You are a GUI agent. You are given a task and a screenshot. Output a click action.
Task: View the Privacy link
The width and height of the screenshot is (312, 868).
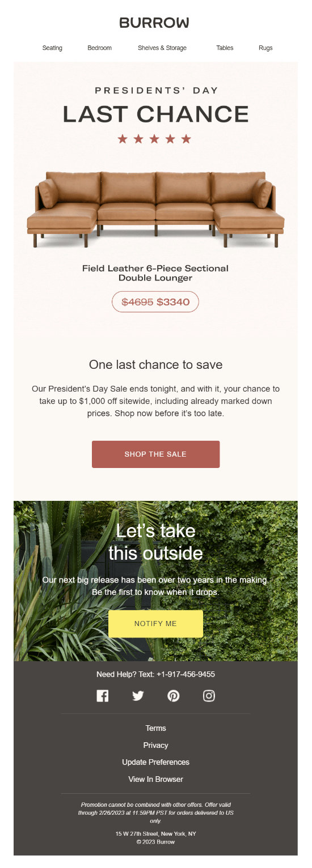[x=155, y=745]
